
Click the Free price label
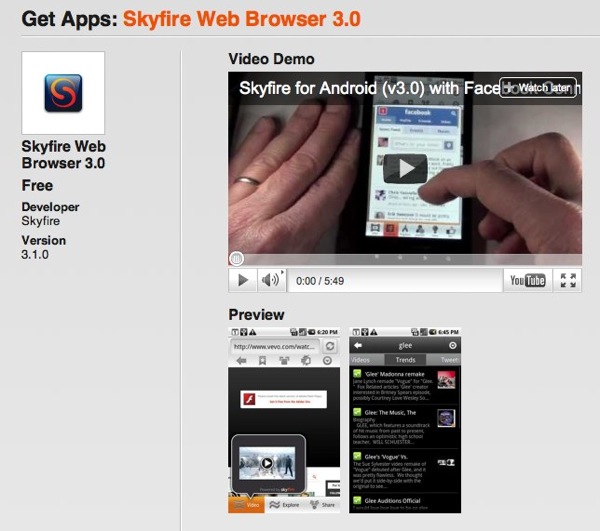(37, 186)
